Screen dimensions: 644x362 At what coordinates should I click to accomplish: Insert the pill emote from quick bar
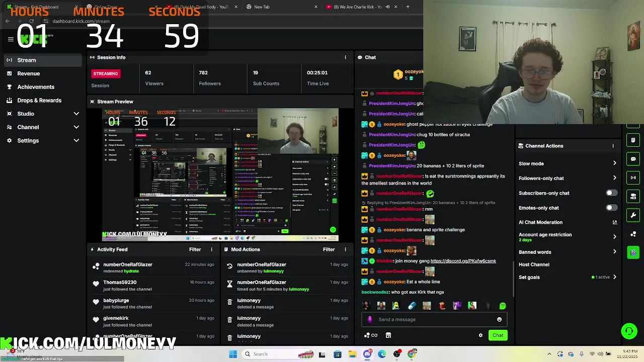click(x=412, y=306)
